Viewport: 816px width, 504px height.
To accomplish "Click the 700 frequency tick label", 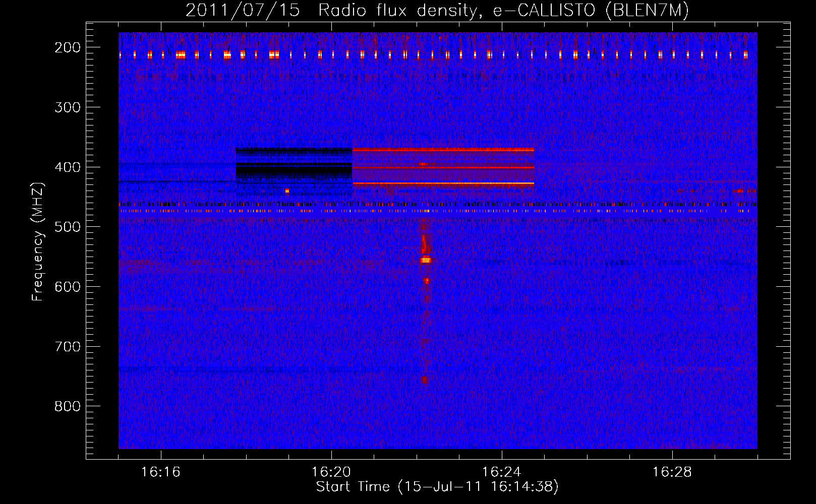I will (68, 347).
